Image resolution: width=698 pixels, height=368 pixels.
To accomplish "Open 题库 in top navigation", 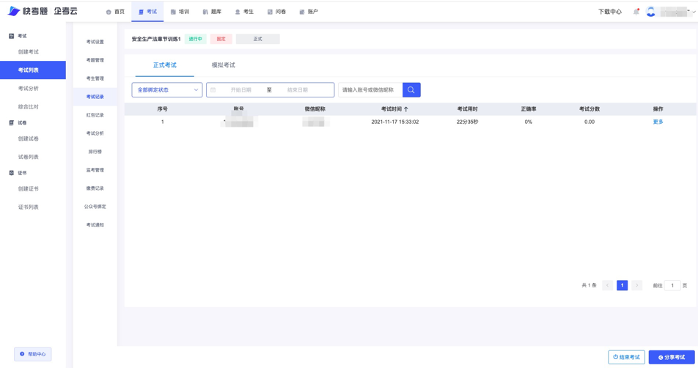I will pos(212,12).
